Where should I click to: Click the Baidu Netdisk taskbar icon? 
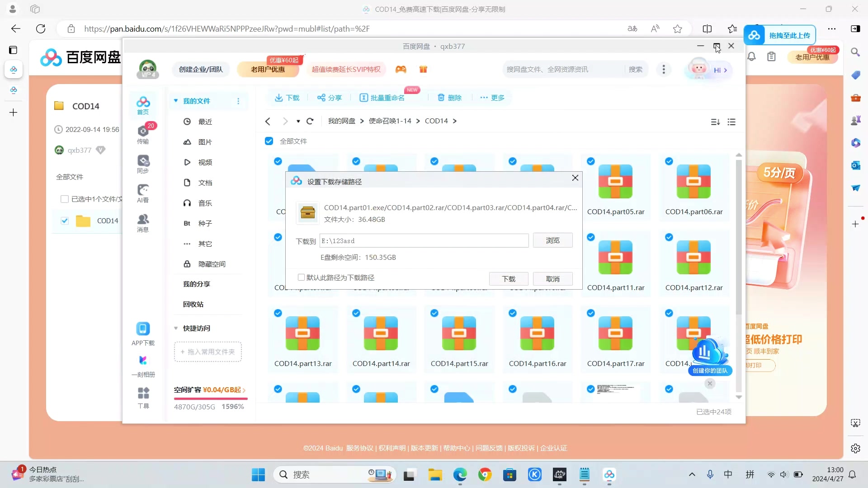(x=609, y=474)
